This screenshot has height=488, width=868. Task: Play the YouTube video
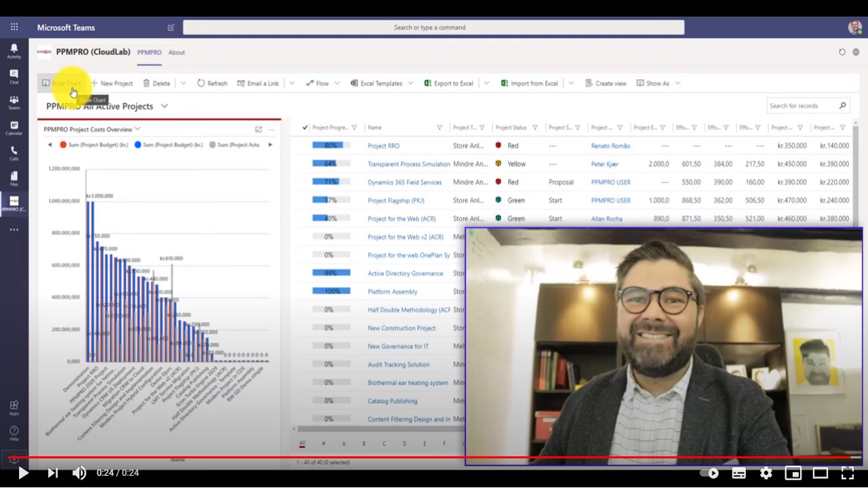click(x=23, y=473)
